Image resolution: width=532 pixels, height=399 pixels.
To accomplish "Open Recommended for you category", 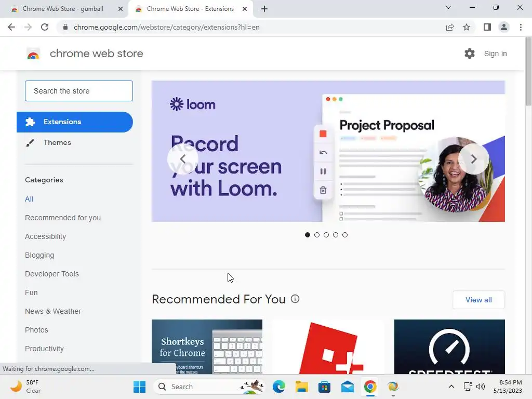I will pyautogui.click(x=63, y=218).
